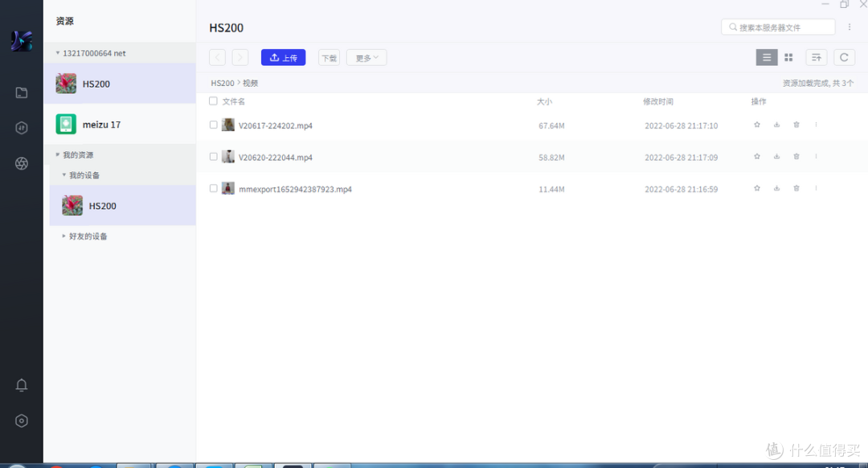Download mmexport1652942387923.mp4 via row icon
Viewport: 868px width, 468px height.
pos(776,188)
